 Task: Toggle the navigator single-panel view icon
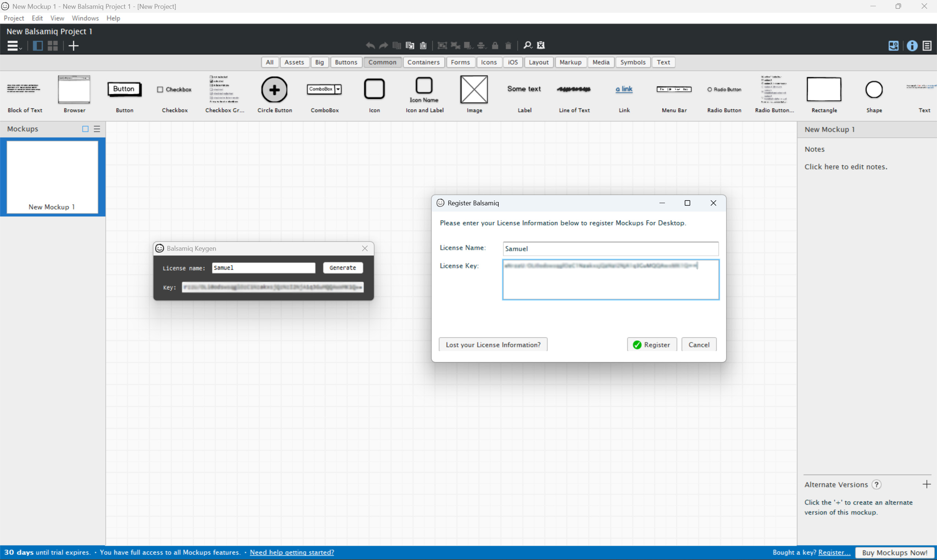(x=38, y=46)
